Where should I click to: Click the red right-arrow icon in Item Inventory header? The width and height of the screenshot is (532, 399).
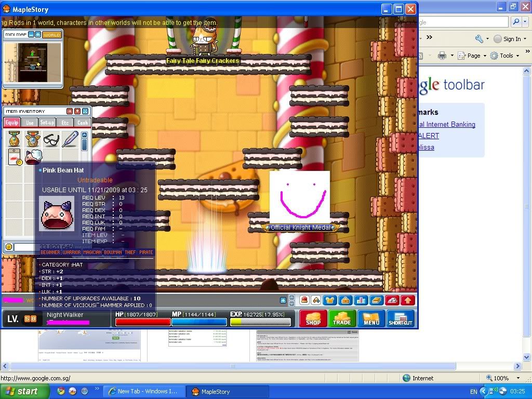pos(70,111)
